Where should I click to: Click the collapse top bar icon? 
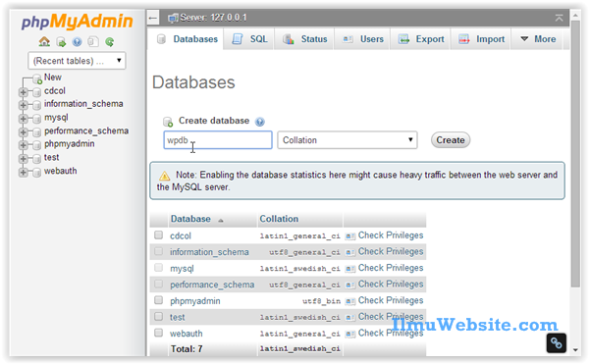[559, 18]
